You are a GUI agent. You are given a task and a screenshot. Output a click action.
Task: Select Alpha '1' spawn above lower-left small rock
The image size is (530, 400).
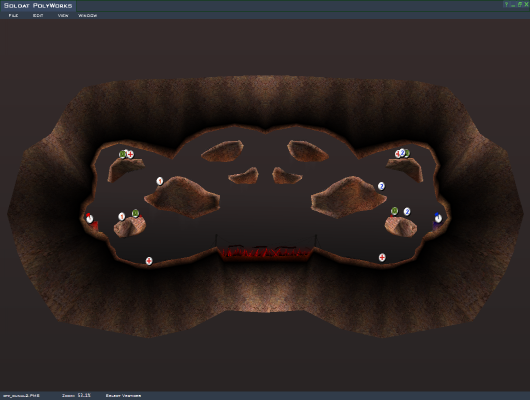tap(122, 216)
